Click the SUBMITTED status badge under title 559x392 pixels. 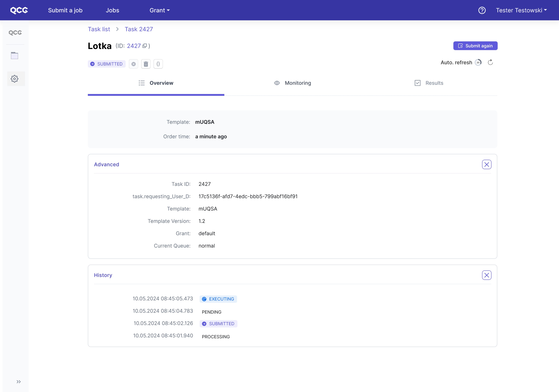[x=107, y=64]
